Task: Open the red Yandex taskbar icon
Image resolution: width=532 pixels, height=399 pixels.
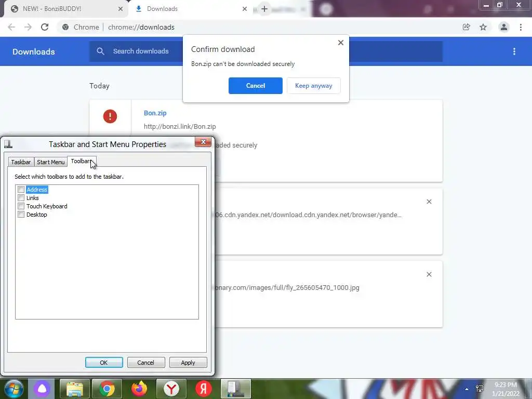Action: point(204,389)
